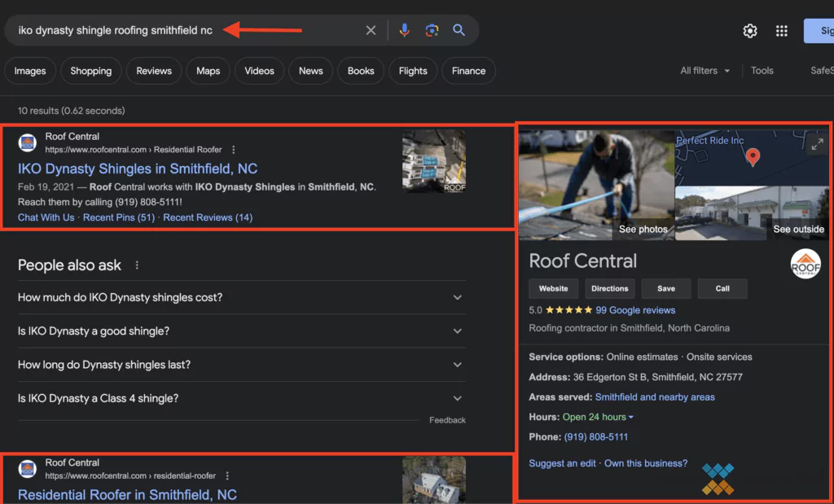The height and width of the screenshot is (504, 834).
Task: Click the '10 results (0.62 seconds)' text
Action: pos(72,111)
